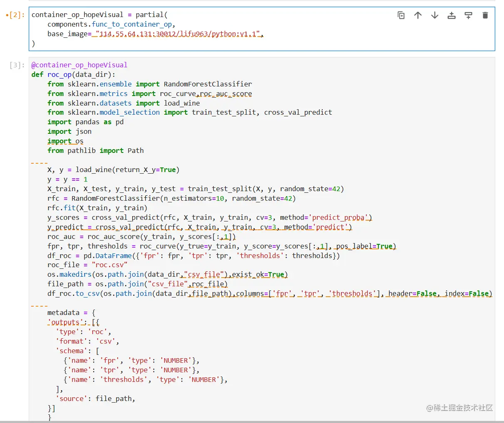Click the 'load_wine(return_X_y=True)' line
Screen dimensions: 504x423
[x=114, y=170]
